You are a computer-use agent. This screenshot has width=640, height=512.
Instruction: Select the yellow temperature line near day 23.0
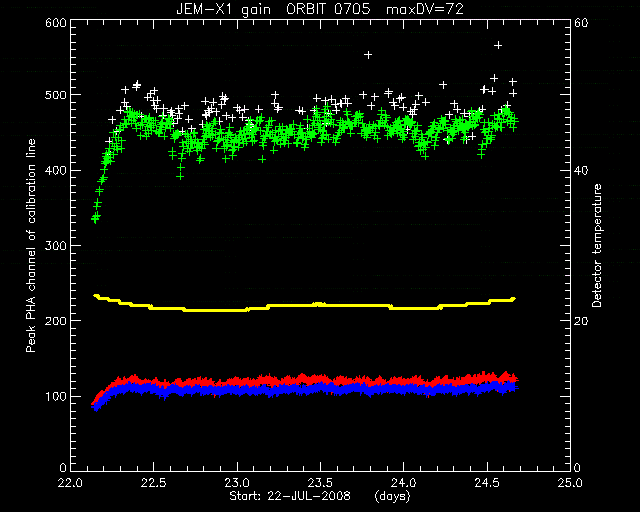238,310
